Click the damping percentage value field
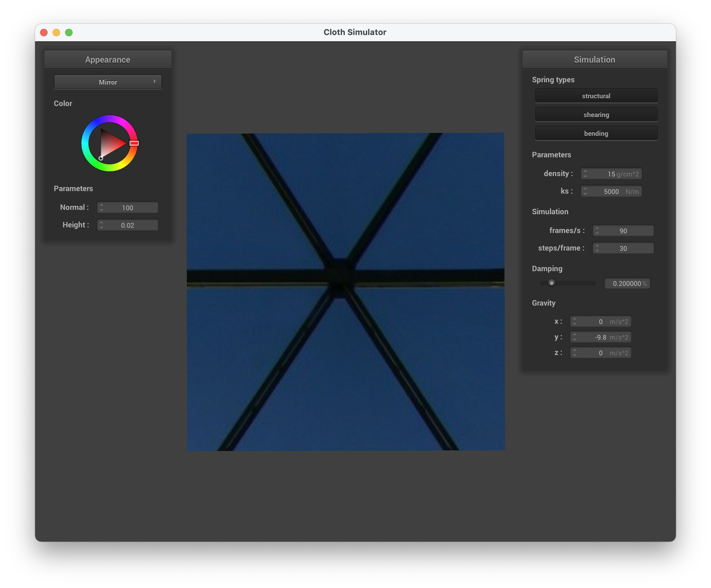The height and width of the screenshot is (588, 711). pos(627,283)
